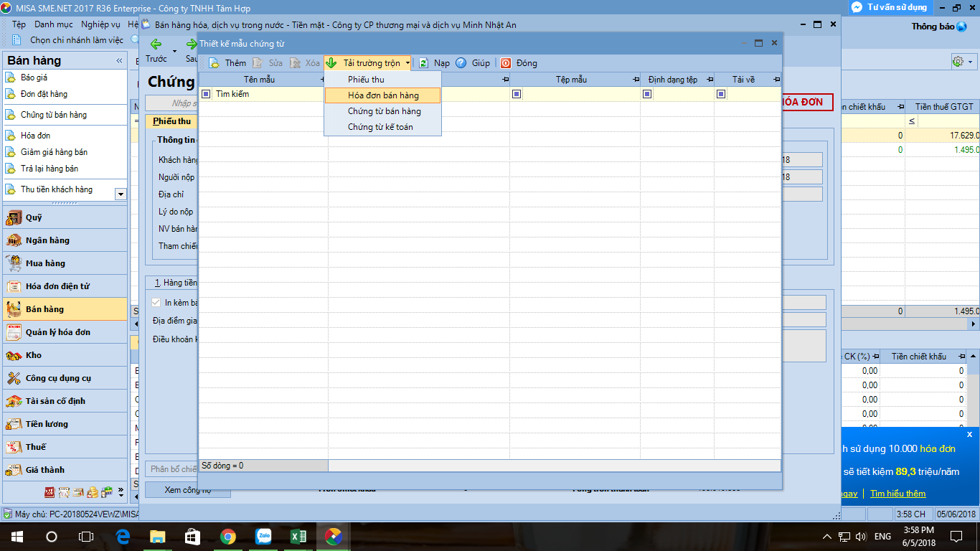
Task: Switch to the Phiếu thu tab
Action: (x=172, y=121)
